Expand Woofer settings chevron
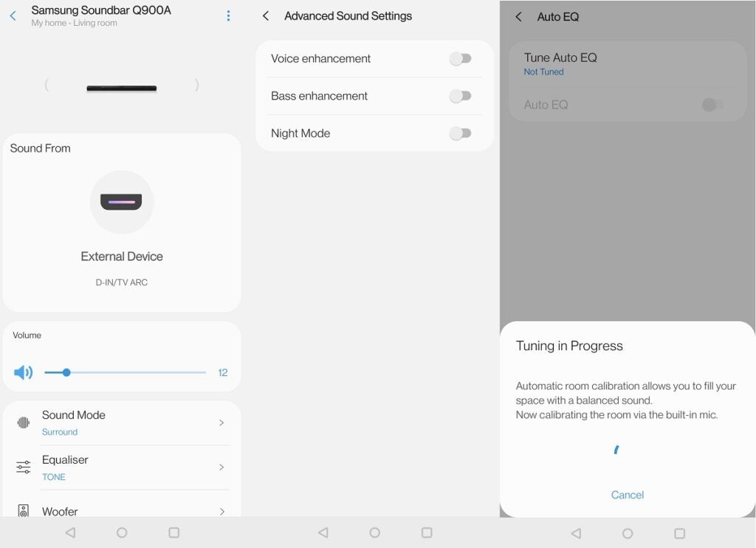756x548 pixels. [x=221, y=511]
